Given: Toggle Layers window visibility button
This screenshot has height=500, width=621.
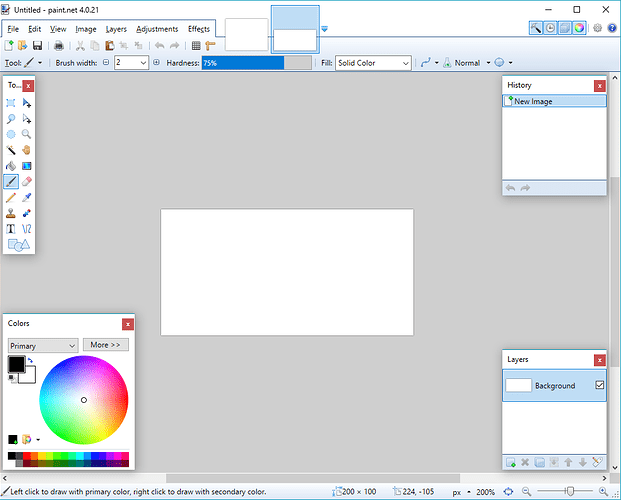Looking at the screenshot, I should pos(565,28).
